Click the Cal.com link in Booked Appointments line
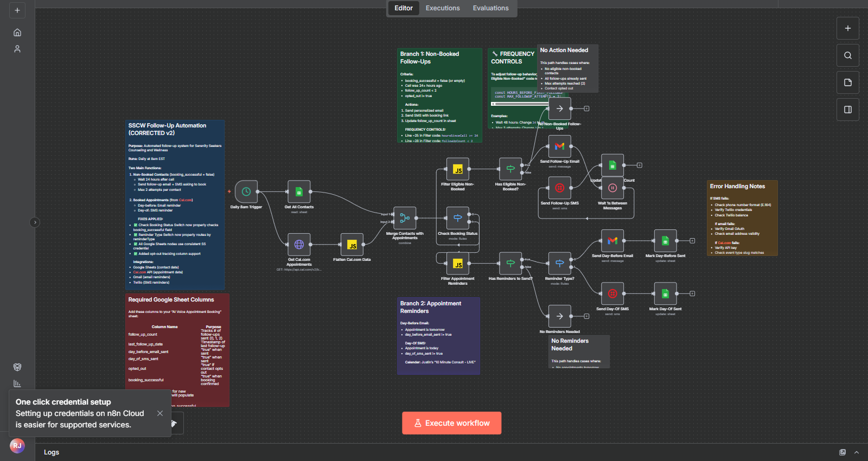The height and width of the screenshot is (461, 868). (186, 200)
